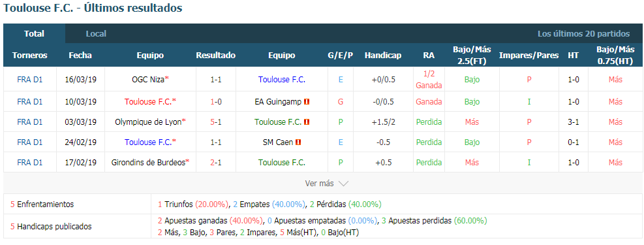Open FRA D1 link for 17/02/19 match

tap(30, 163)
